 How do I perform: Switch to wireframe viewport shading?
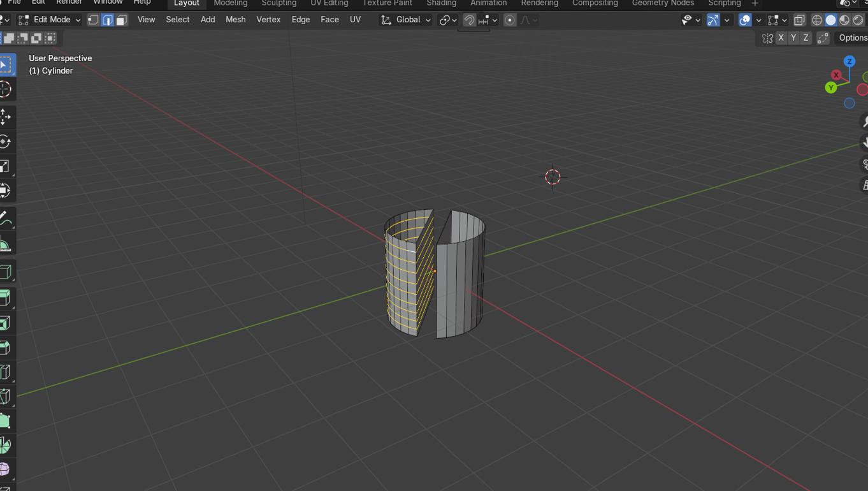click(x=817, y=20)
